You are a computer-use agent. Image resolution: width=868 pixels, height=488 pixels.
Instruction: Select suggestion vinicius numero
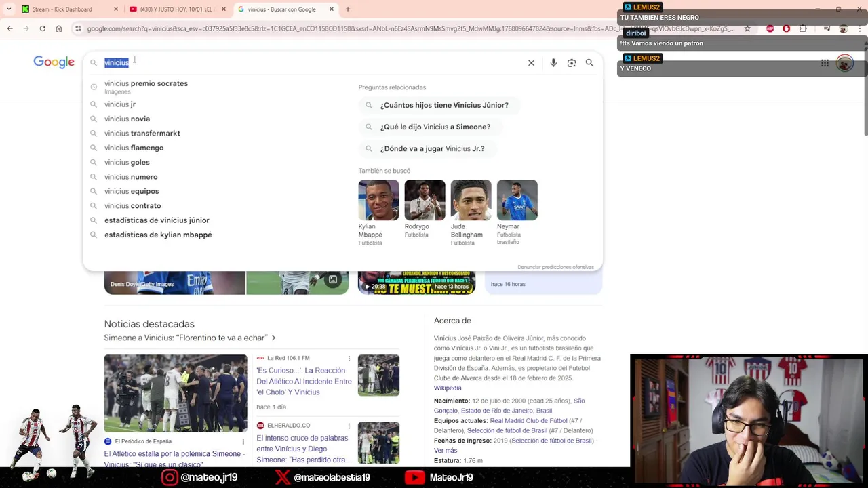point(131,177)
